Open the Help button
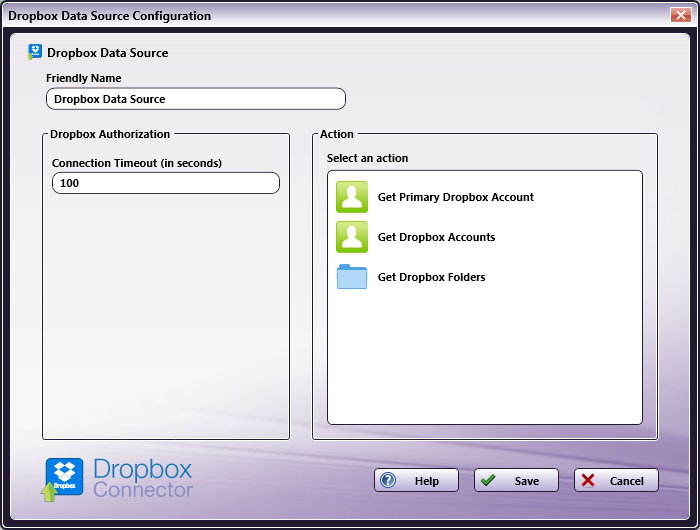The width and height of the screenshot is (700, 530). (416, 480)
